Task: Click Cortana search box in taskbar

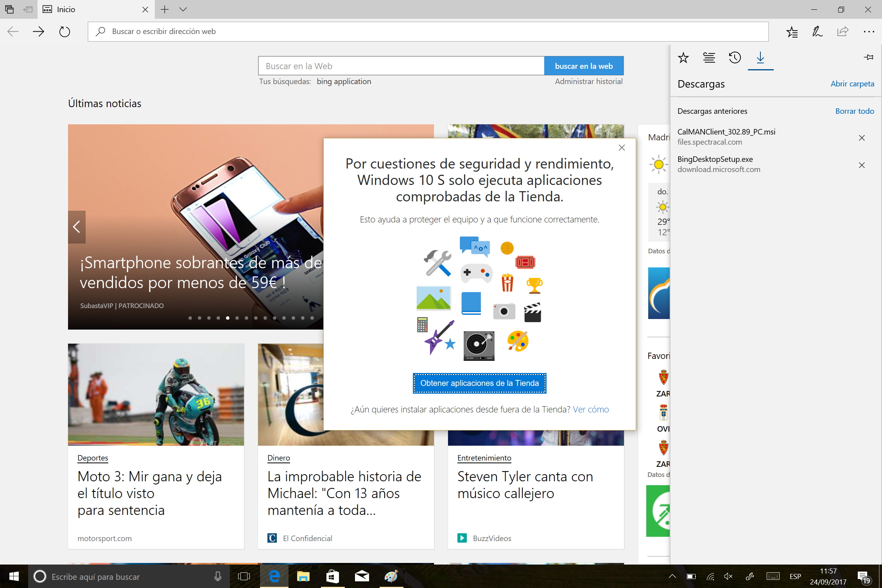Action: (x=129, y=576)
